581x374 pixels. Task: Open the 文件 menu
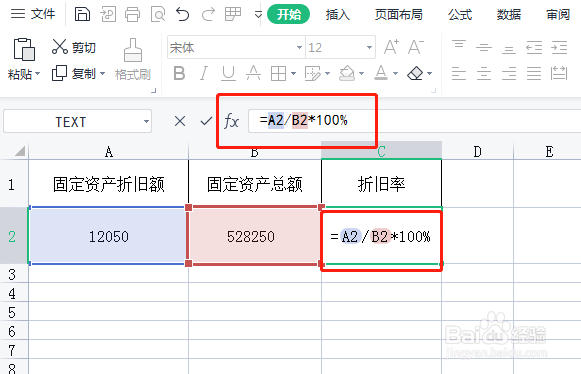tap(33, 14)
